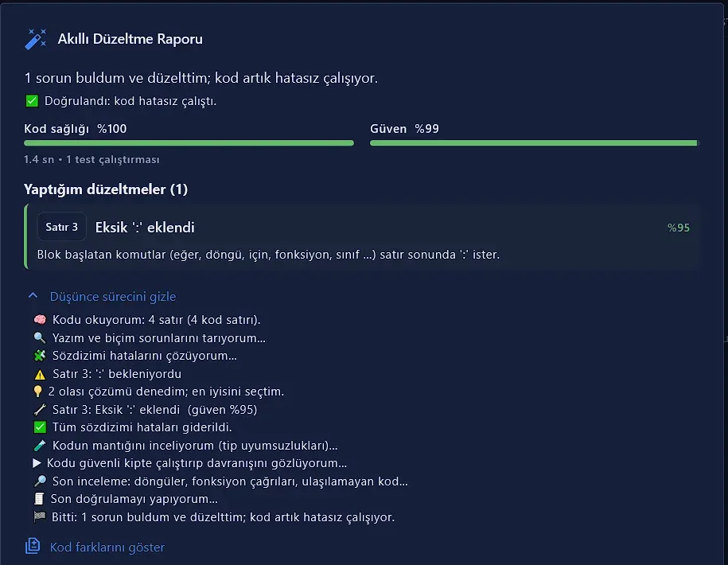Click the magnifier icon beside 'Son inceleme'
728x565 pixels.
click(40, 481)
